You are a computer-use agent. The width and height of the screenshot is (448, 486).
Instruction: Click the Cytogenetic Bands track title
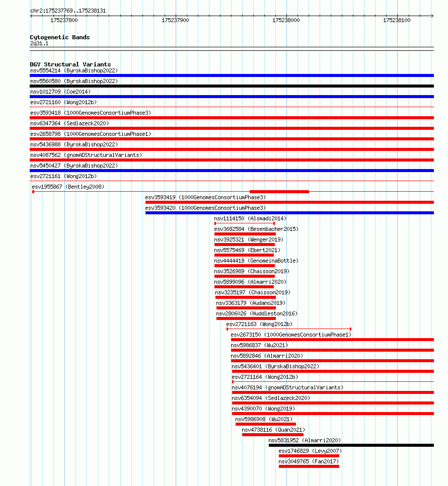(60, 37)
